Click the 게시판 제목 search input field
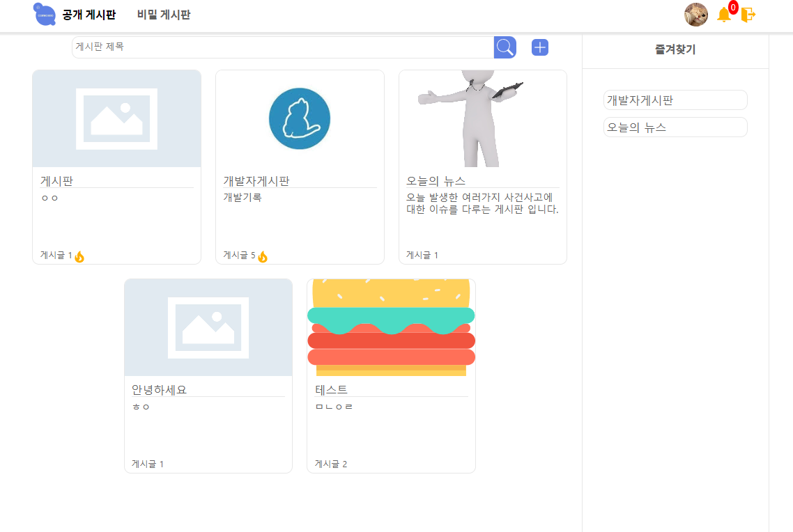 pos(279,47)
